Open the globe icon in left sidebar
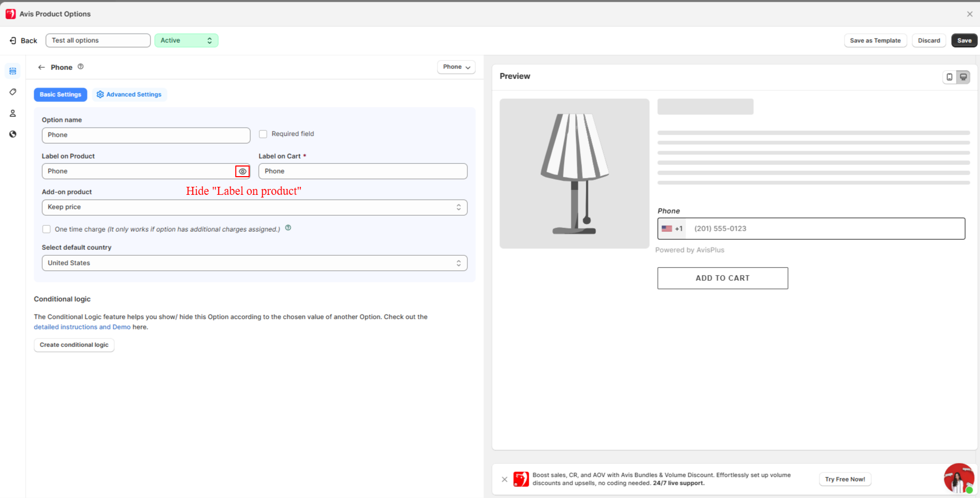The width and height of the screenshot is (980, 498). tap(13, 134)
